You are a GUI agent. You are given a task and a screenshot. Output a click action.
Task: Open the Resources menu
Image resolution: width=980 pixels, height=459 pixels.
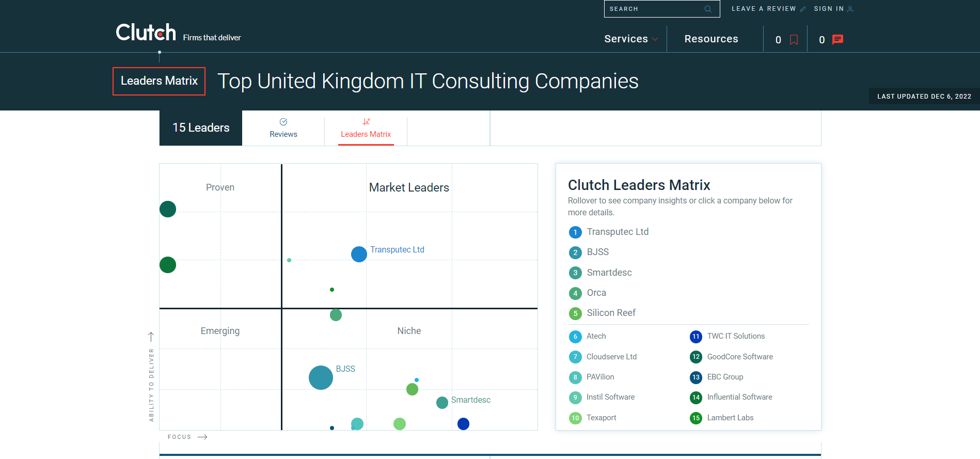click(711, 39)
